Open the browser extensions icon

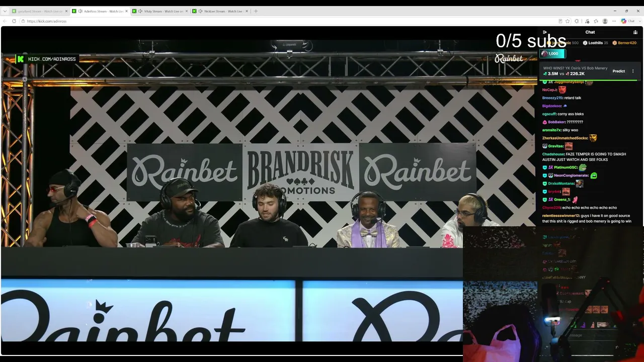(x=577, y=21)
